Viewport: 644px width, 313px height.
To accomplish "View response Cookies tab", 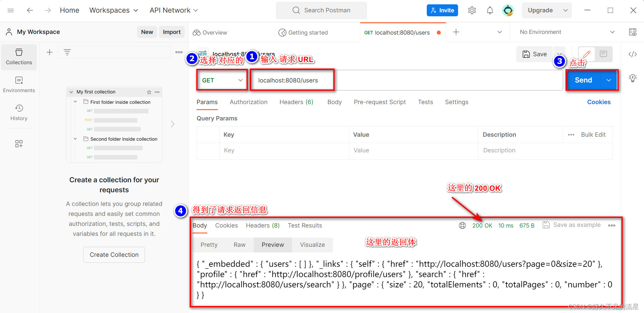I will tap(227, 226).
